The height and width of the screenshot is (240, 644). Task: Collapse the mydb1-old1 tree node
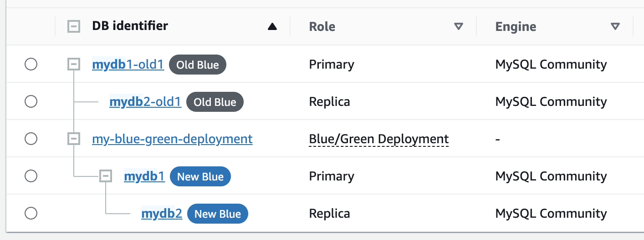click(x=74, y=64)
